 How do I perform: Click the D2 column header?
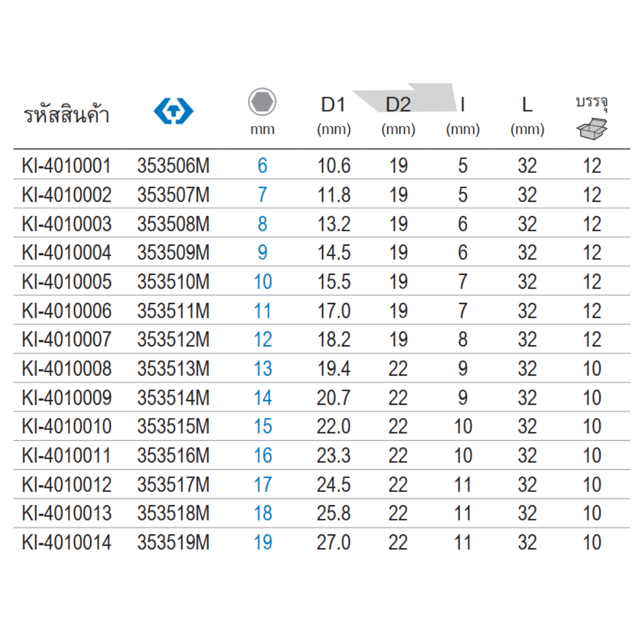[398, 106]
